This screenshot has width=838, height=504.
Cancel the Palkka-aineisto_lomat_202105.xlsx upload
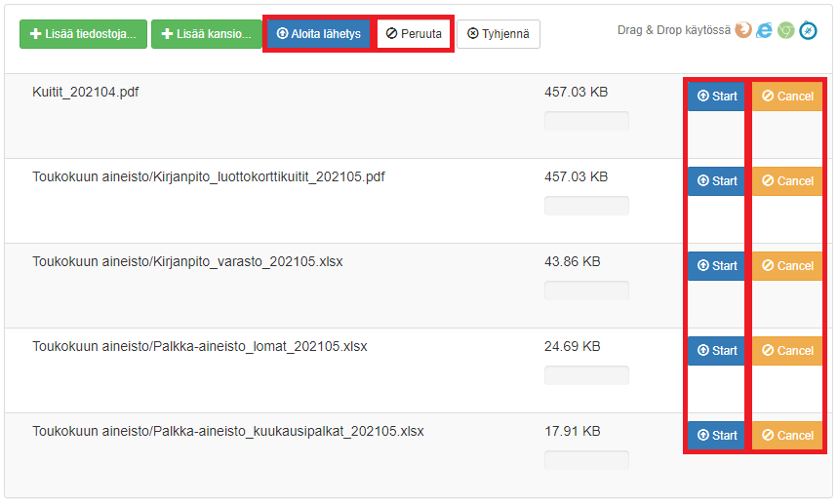click(787, 351)
